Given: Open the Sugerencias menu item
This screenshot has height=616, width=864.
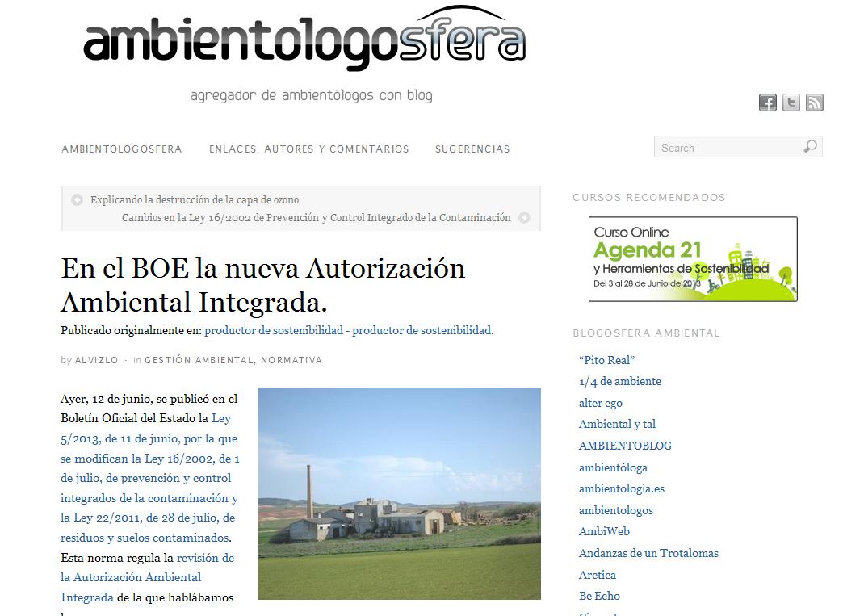Looking at the screenshot, I should [472, 149].
